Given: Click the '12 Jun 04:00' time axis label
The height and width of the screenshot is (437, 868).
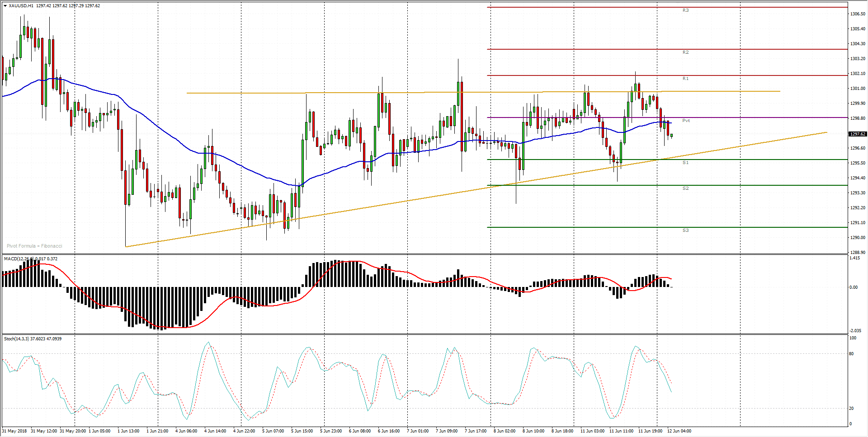Looking at the screenshot, I should pos(679,431).
